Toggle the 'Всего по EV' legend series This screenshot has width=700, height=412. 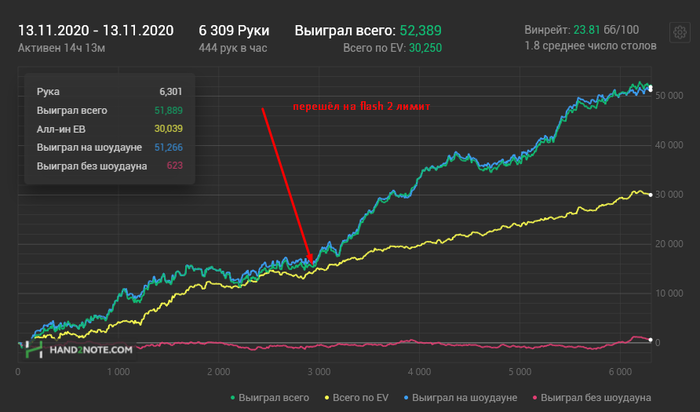click(x=356, y=397)
